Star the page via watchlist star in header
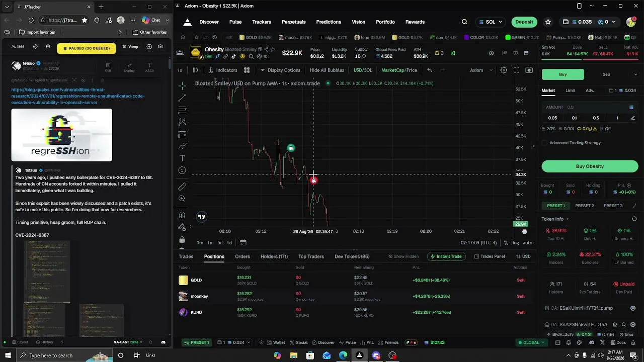Image resolution: width=644 pixels, height=362 pixels. [x=548, y=22]
